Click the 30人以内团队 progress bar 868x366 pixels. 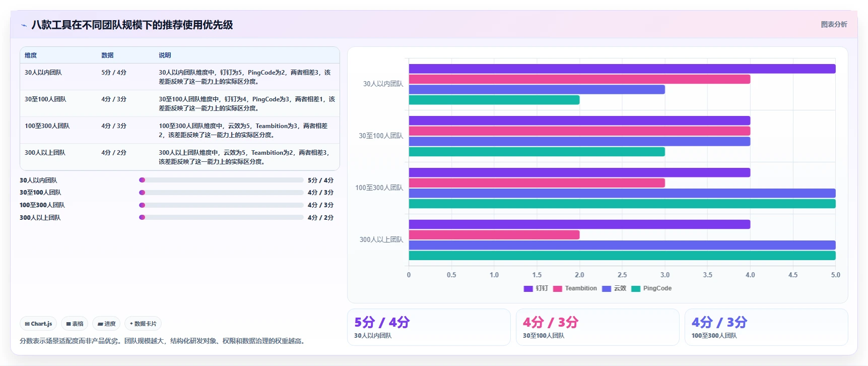click(x=221, y=180)
